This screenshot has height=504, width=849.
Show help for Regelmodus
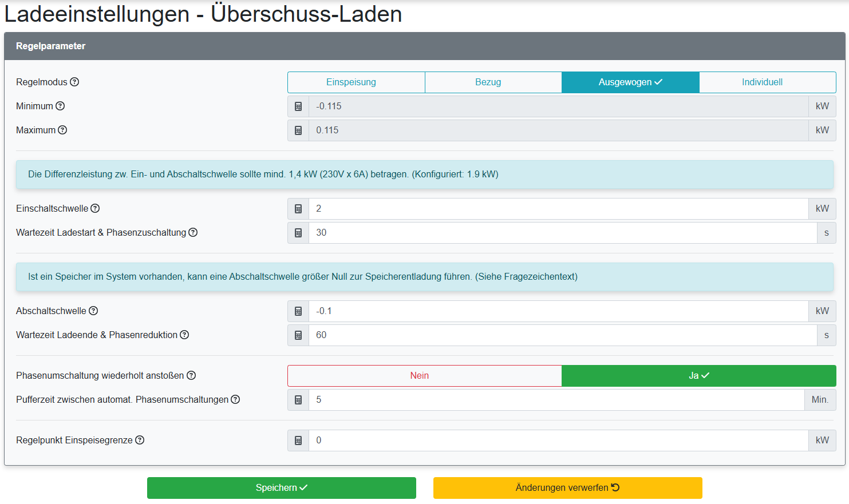click(74, 82)
